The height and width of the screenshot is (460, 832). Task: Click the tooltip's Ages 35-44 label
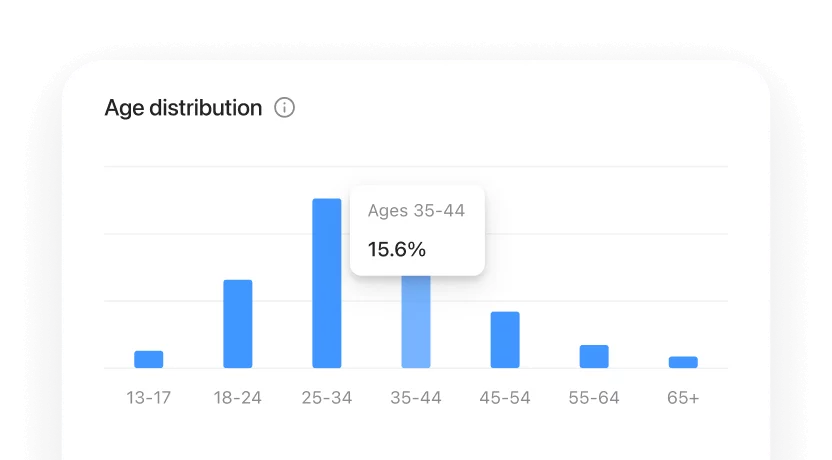pos(416,211)
